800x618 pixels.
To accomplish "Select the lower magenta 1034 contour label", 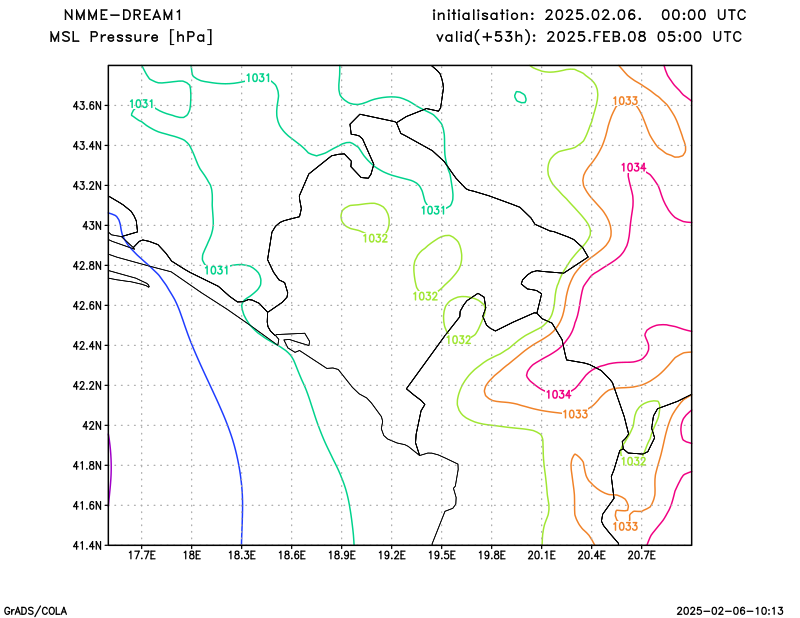I will click(559, 394).
